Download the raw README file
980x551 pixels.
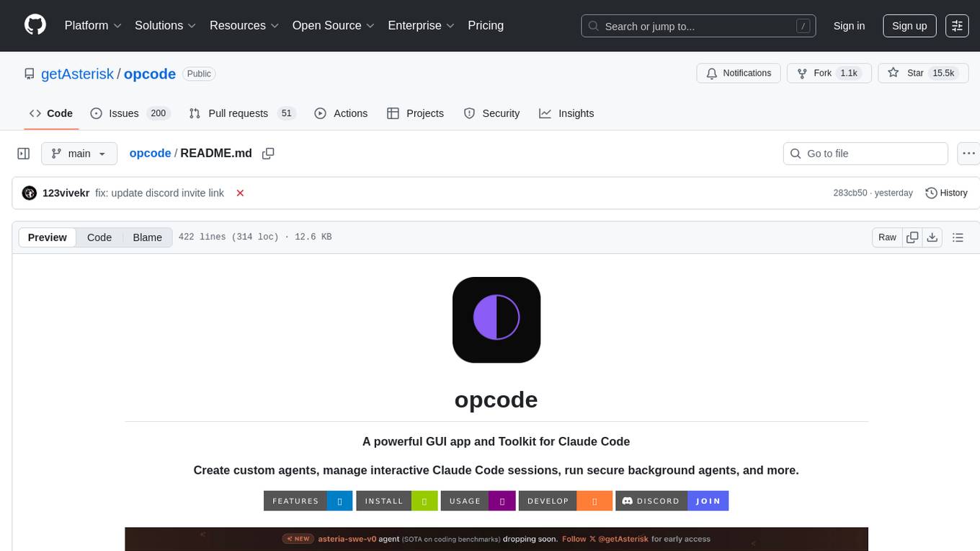[932, 237]
